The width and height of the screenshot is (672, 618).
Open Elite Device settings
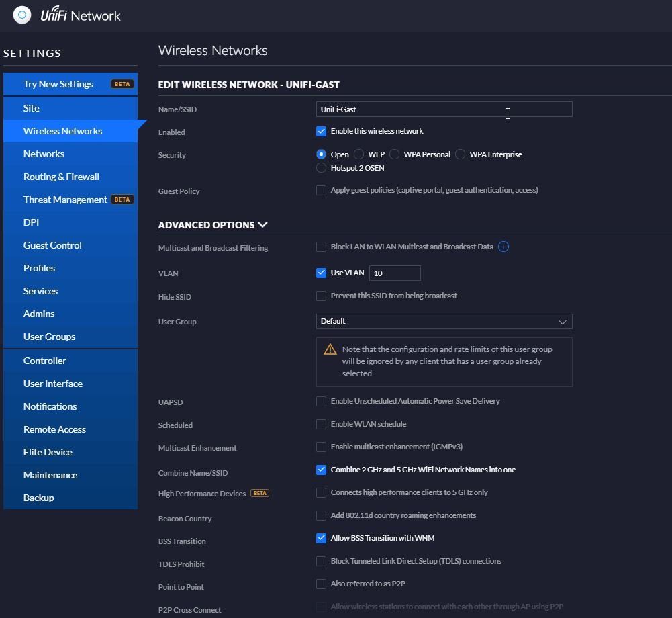pos(70,452)
